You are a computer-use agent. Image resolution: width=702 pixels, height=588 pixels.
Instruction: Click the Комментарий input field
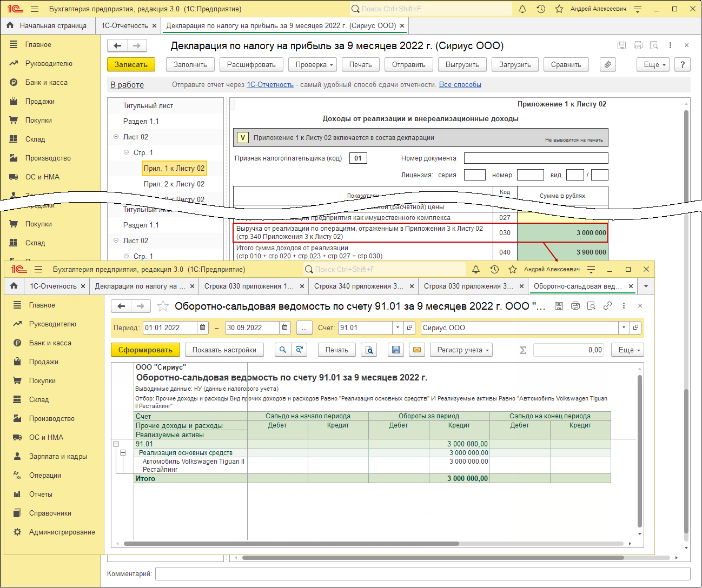423,573
